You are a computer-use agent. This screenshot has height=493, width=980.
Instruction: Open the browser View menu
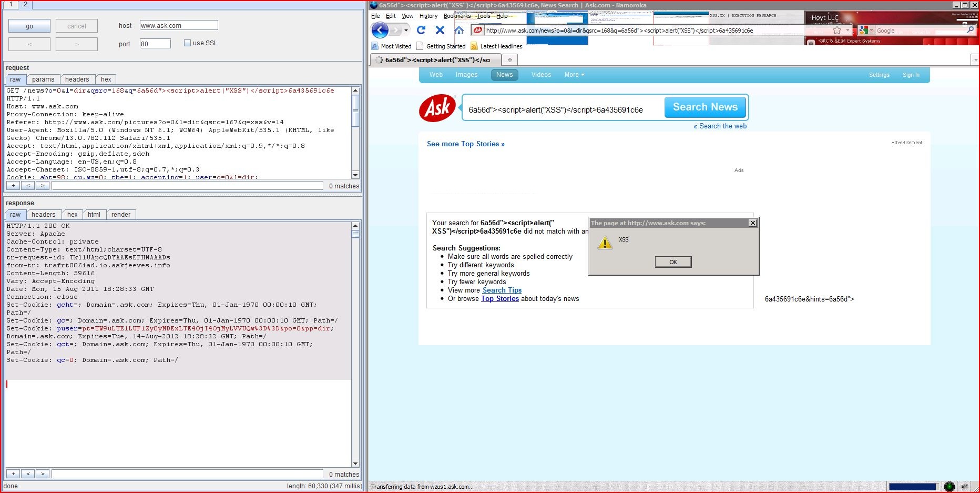pyautogui.click(x=407, y=16)
